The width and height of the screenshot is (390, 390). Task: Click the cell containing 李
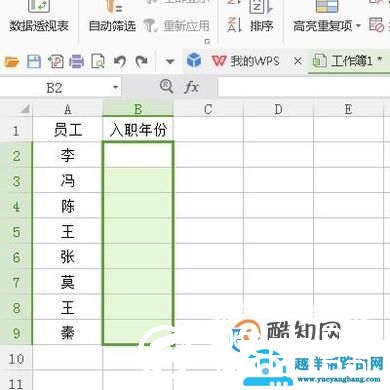point(68,155)
